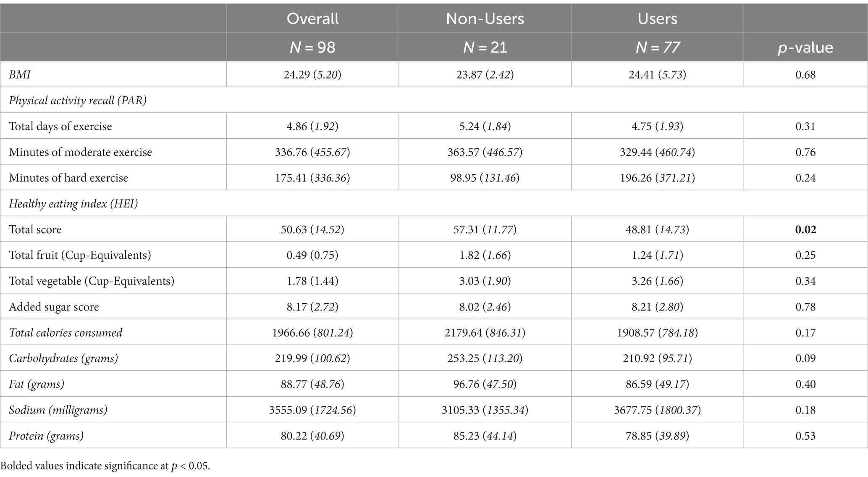This screenshot has height=477, width=868.
Task: Click Minutes of hard exercise label
Action: 68,178
